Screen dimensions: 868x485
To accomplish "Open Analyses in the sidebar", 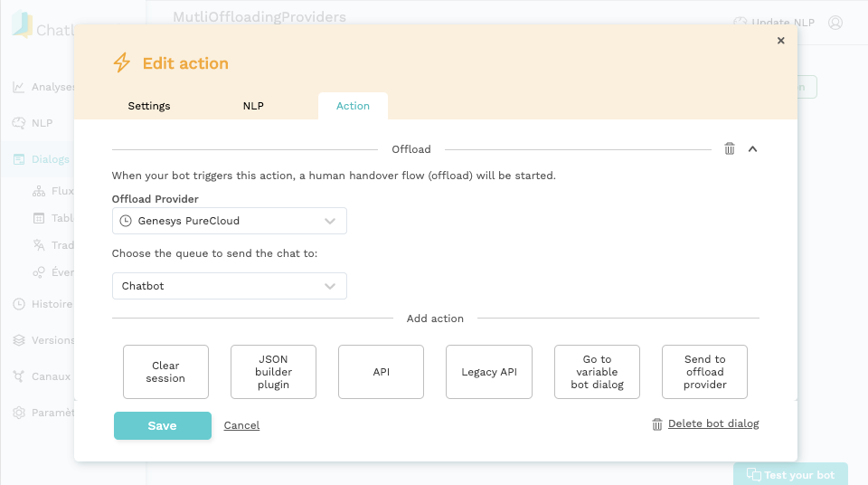I will click(x=42, y=87).
